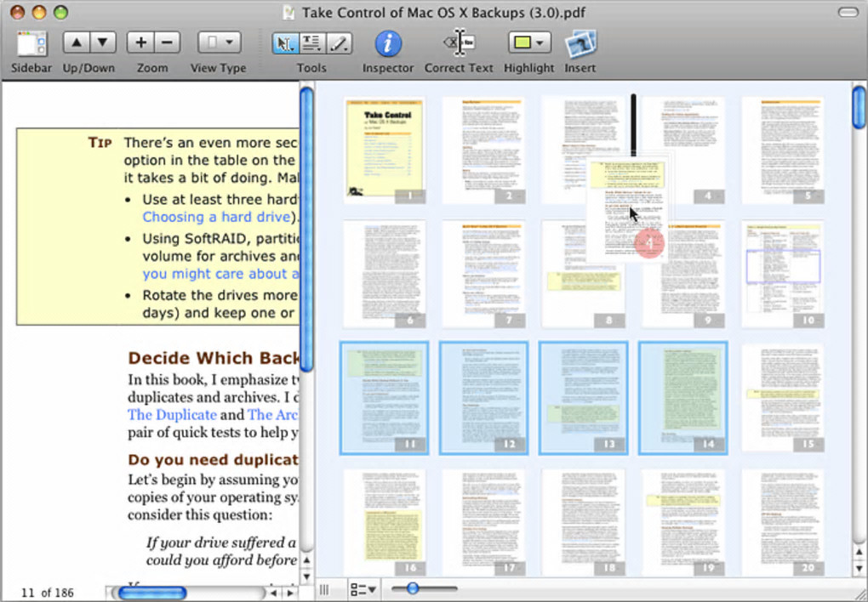Click the PDF document icon in title bar
The width and height of the screenshot is (868, 602).
point(288,12)
